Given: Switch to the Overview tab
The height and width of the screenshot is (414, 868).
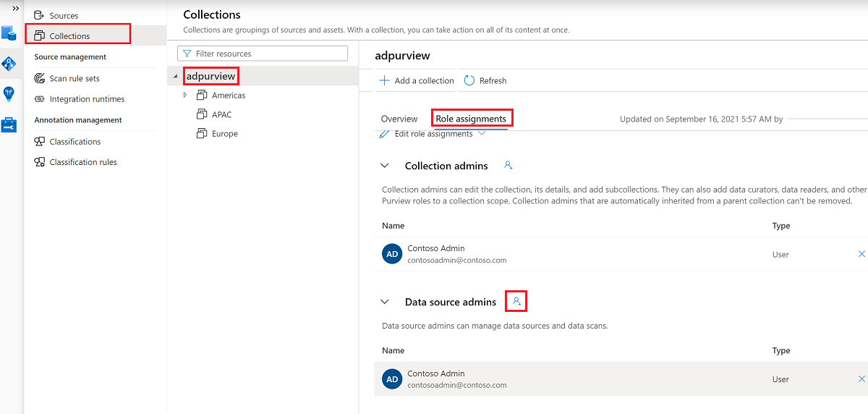Looking at the screenshot, I should [399, 119].
